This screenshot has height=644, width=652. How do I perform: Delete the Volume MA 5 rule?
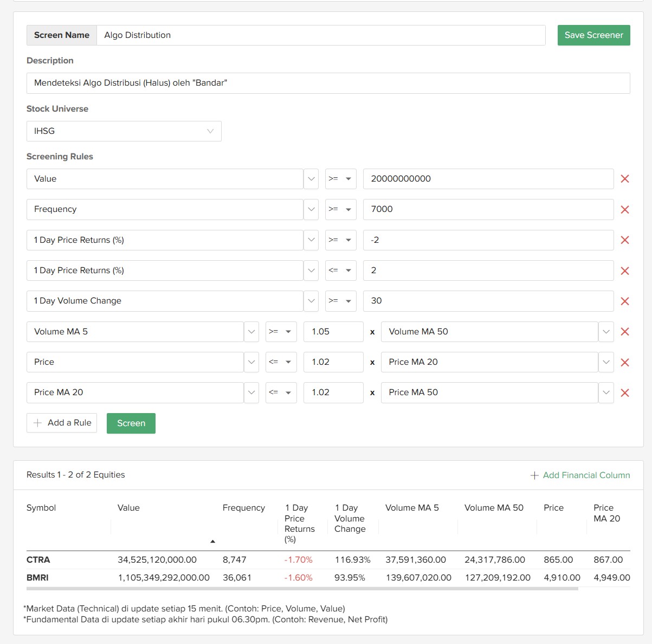coord(624,332)
